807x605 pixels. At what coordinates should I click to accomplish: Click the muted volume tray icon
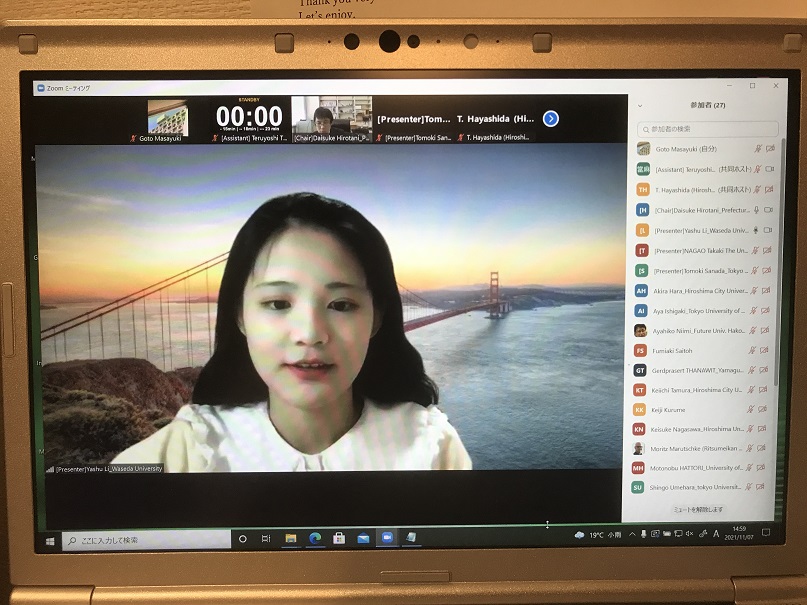(x=690, y=534)
